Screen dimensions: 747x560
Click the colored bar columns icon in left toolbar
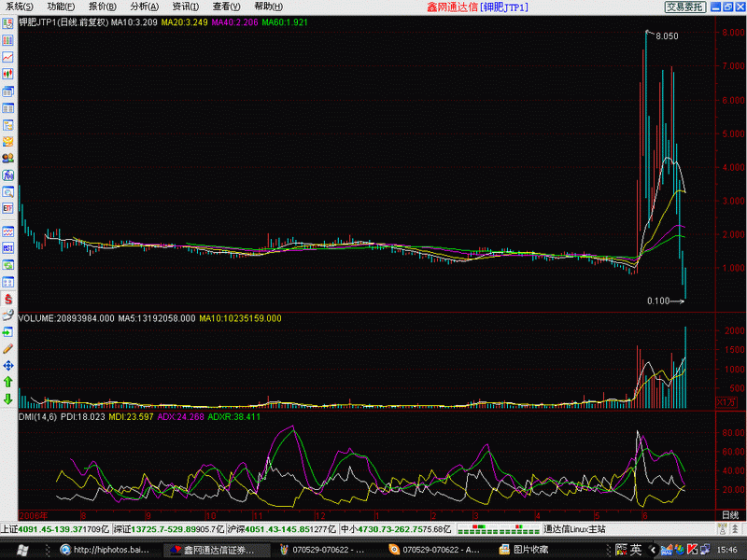point(7,40)
